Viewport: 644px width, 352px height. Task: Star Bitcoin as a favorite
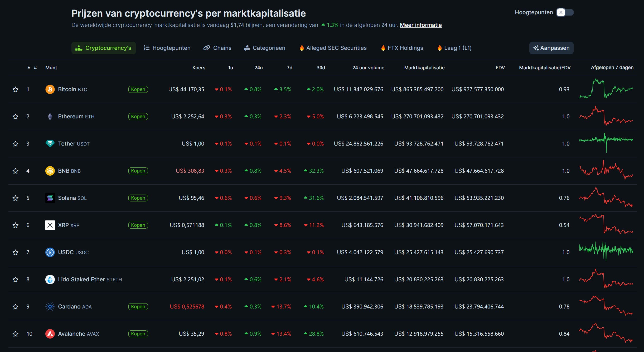(15, 89)
